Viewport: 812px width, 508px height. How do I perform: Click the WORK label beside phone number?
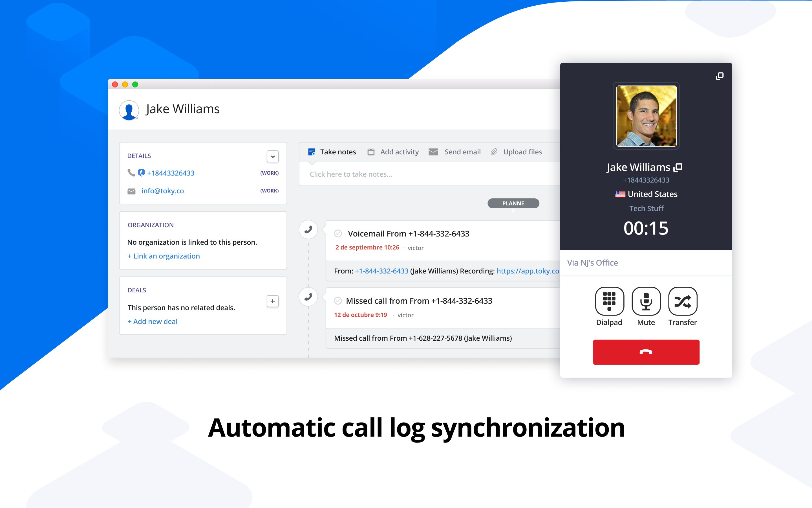coord(270,173)
